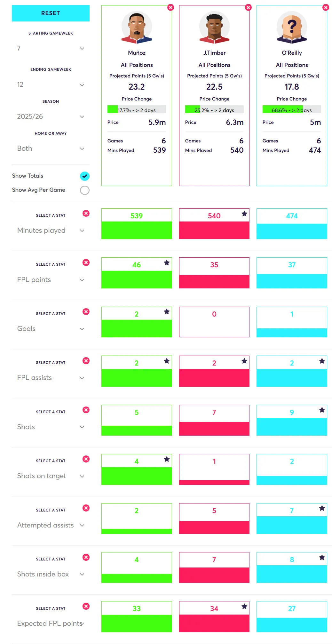This screenshot has width=332, height=644.
Task: Click O'Reilly's question mark avatar
Action: coord(291,28)
